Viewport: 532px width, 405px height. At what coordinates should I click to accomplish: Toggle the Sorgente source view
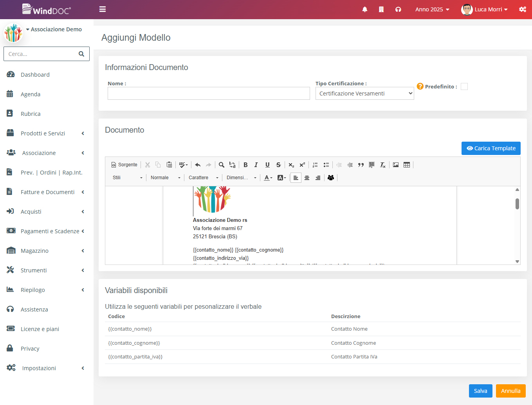click(x=124, y=165)
